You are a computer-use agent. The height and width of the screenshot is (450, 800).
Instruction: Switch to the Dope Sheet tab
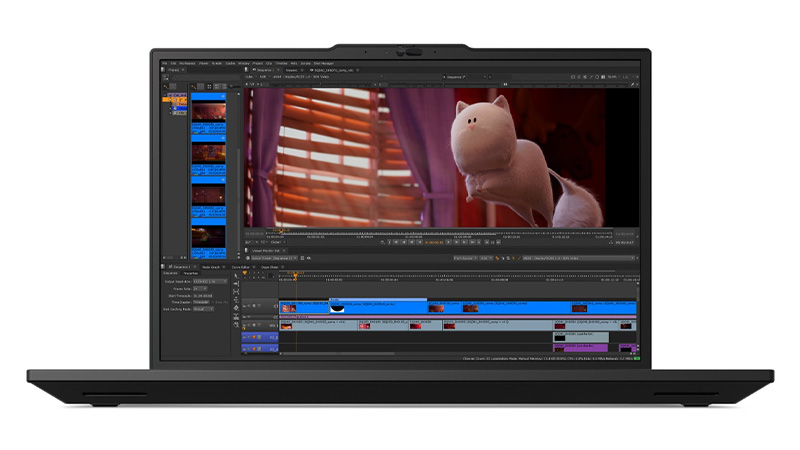pyautogui.click(x=269, y=267)
